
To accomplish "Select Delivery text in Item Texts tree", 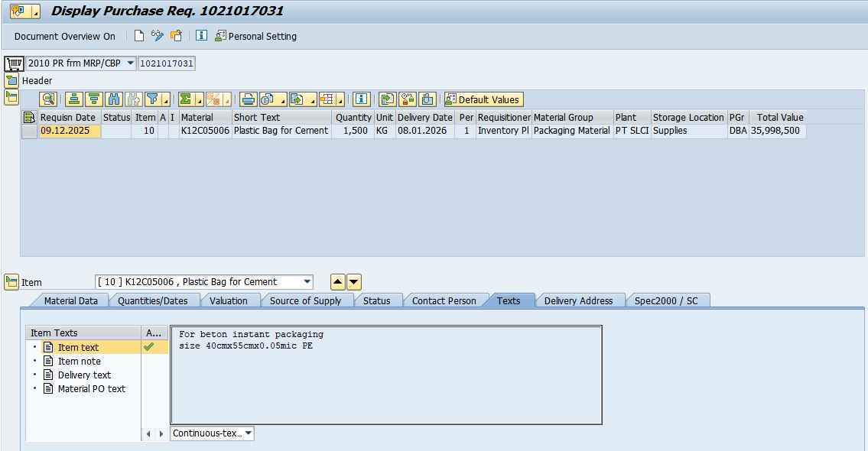I will [x=84, y=375].
